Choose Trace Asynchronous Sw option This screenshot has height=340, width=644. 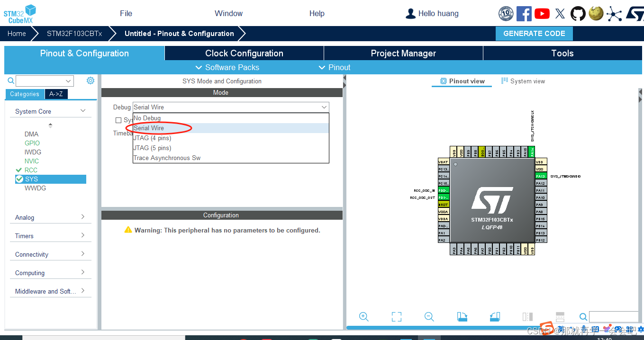click(x=231, y=158)
